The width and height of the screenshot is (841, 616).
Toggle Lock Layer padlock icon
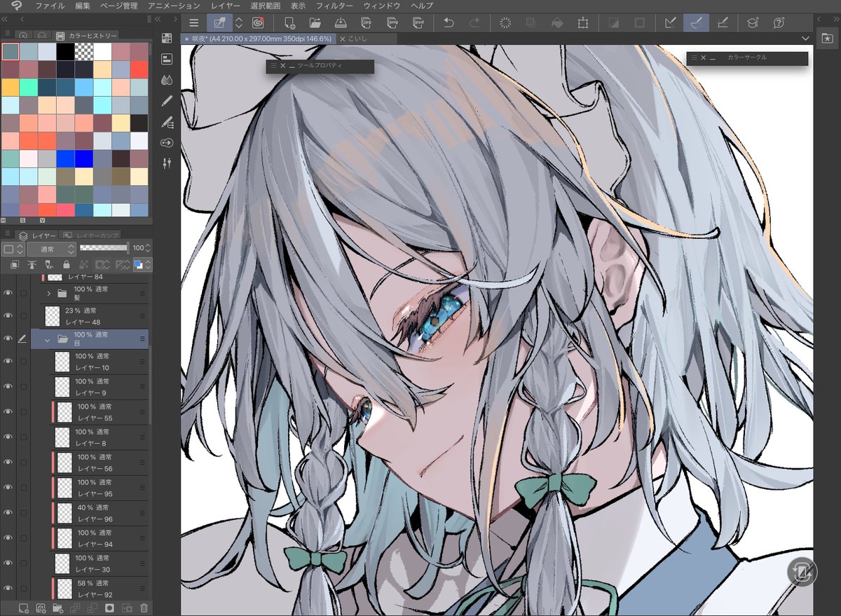coord(66,264)
